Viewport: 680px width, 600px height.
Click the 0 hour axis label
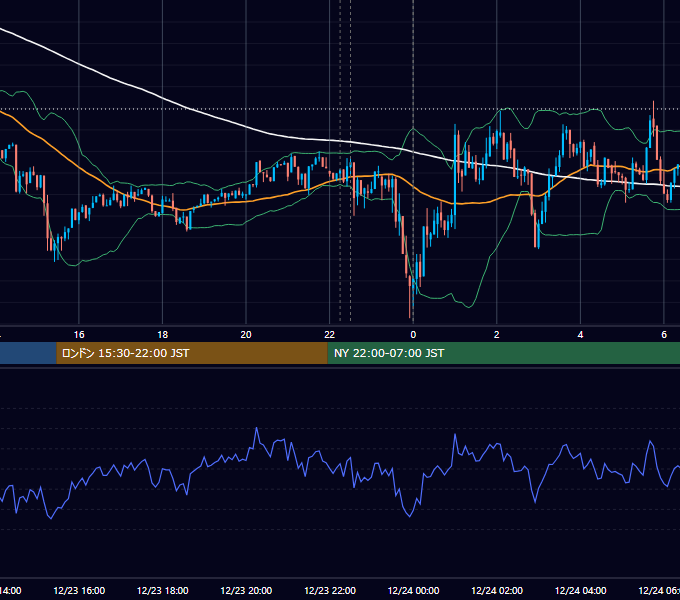coord(413,335)
